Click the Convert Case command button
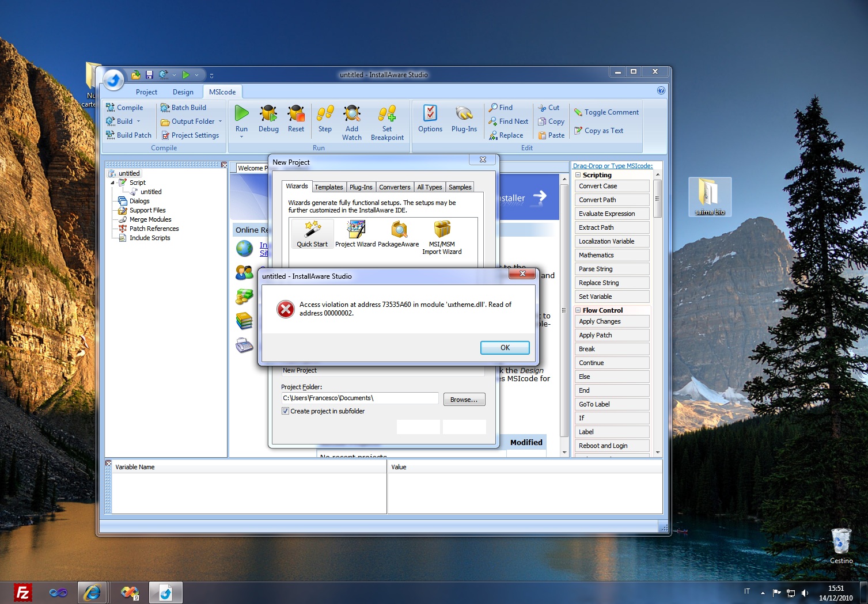 [612, 186]
